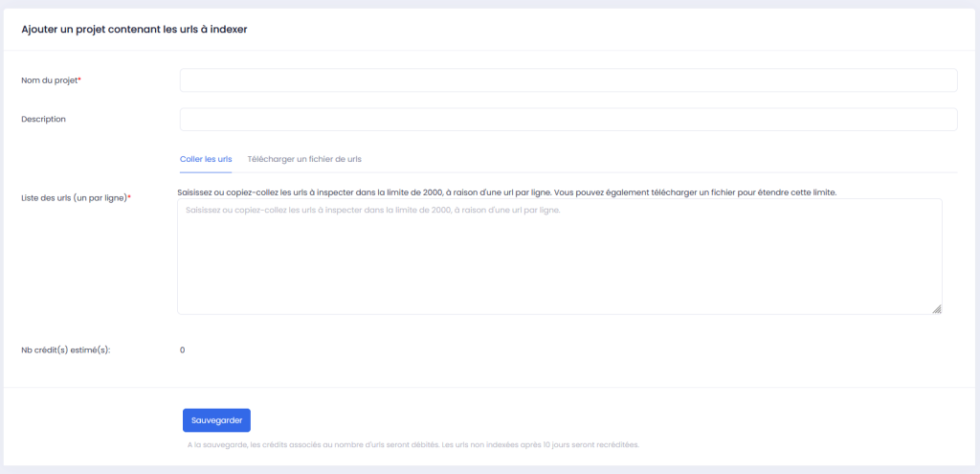Image resolution: width=980 pixels, height=474 pixels.
Task: Click the Nom du projet label
Action: pyautogui.click(x=48, y=80)
